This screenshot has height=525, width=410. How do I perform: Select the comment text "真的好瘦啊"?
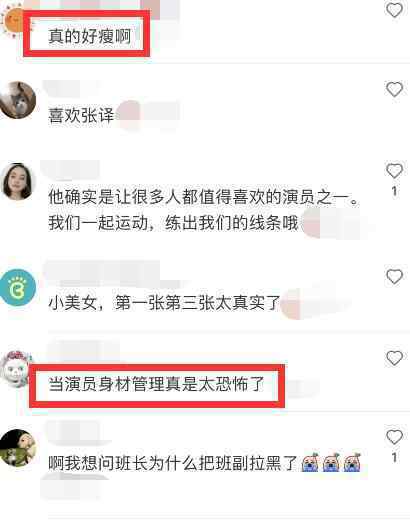pyautogui.click(x=89, y=36)
